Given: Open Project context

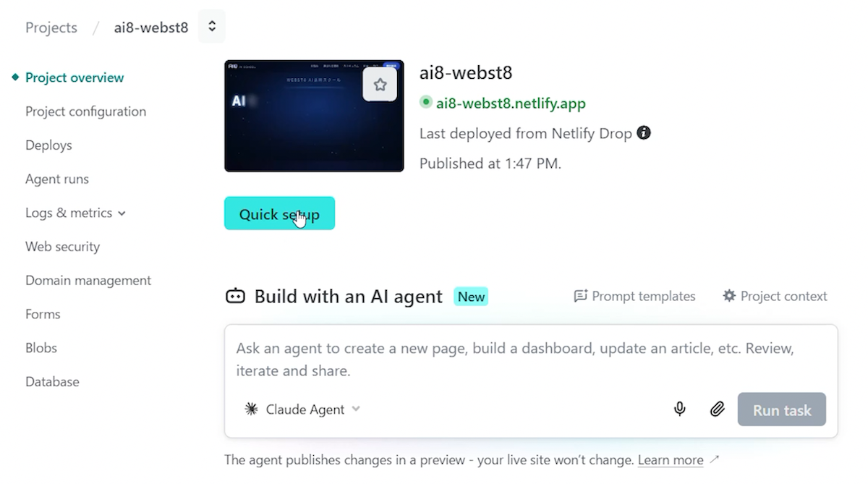Looking at the screenshot, I should [775, 296].
